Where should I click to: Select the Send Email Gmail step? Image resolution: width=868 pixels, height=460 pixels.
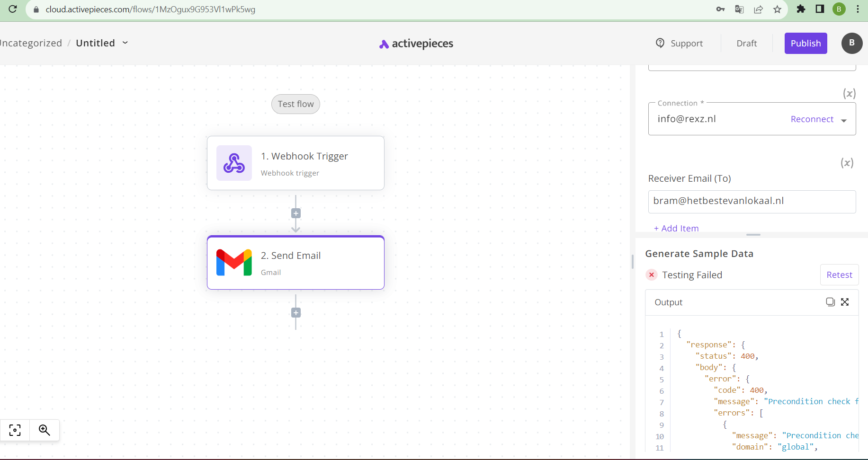[295, 263]
